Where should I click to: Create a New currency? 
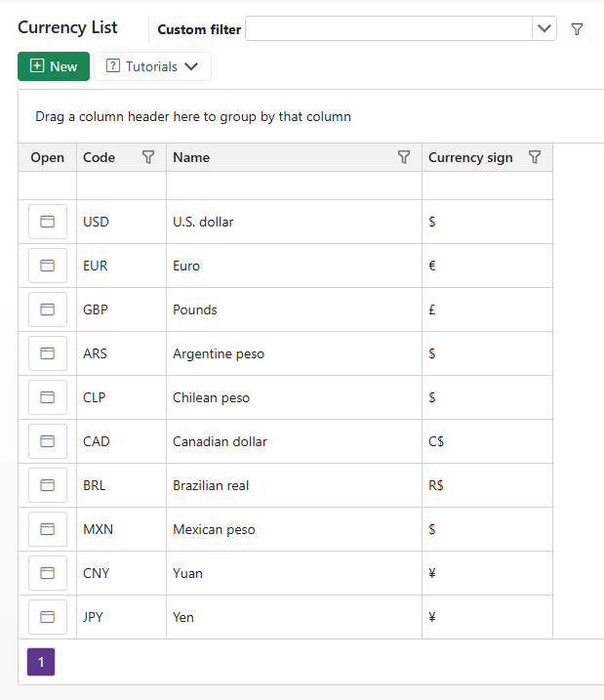[54, 66]
